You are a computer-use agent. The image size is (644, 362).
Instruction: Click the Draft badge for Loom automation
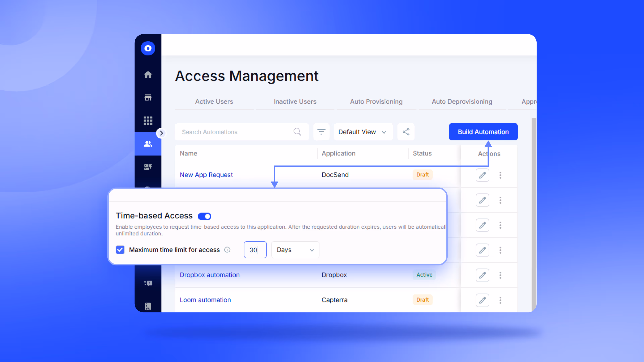click(x=422, y=300)
